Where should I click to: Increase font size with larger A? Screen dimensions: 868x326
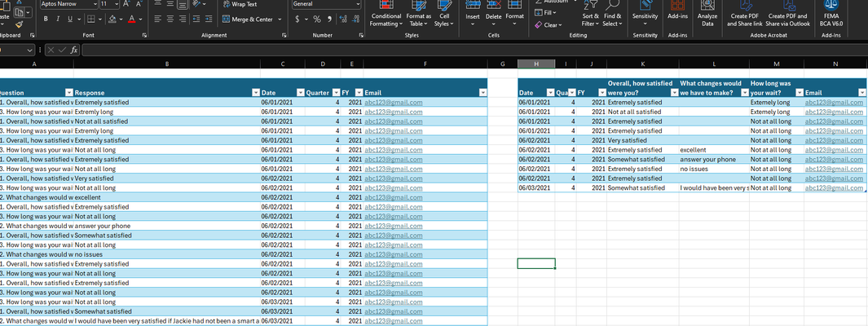pyautogui.click(x=126, y=4)
